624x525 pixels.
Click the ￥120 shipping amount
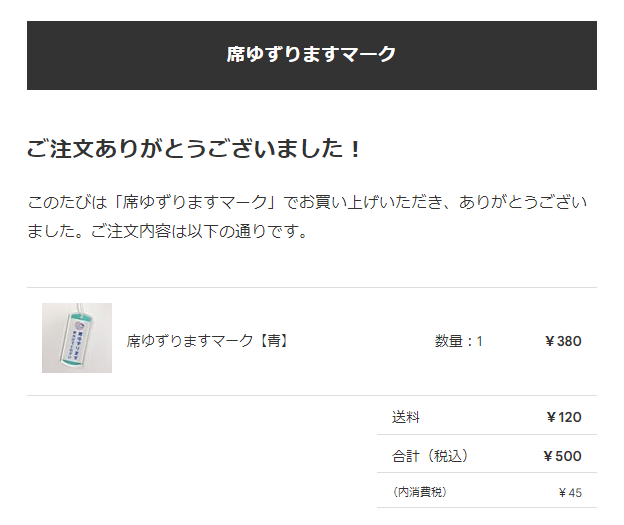tap(564, 417)
